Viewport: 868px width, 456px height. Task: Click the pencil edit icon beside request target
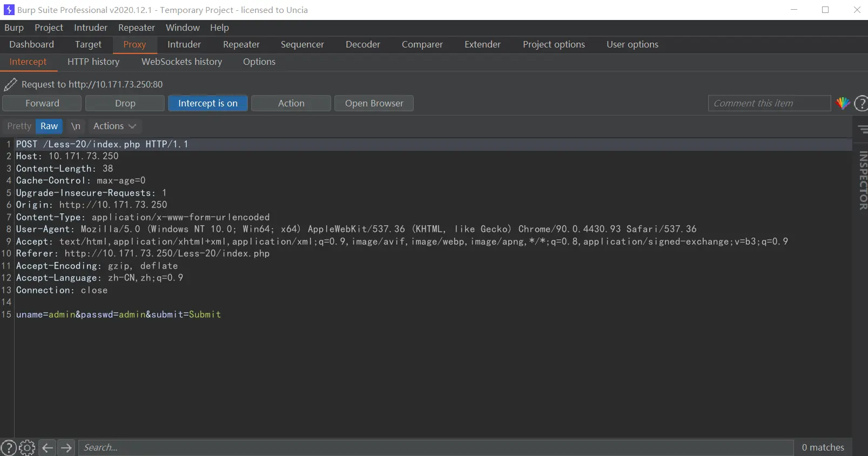(x=10, y=84)
